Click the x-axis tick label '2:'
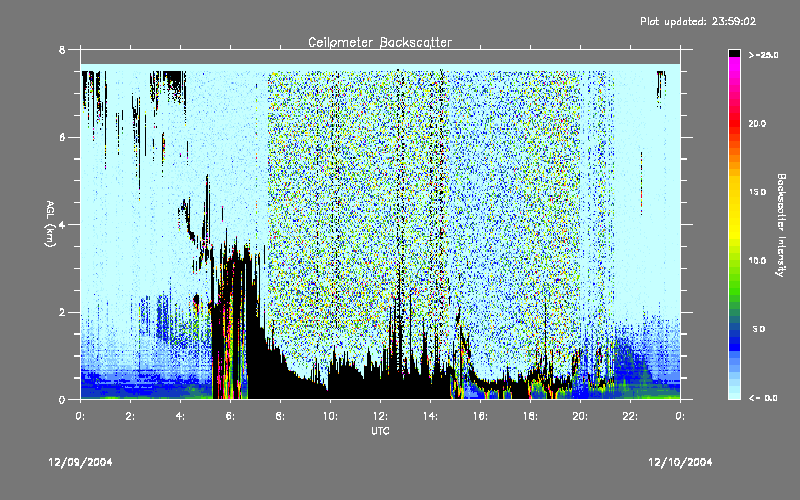Screen dimensions: 800x500 tap(130, 416)
